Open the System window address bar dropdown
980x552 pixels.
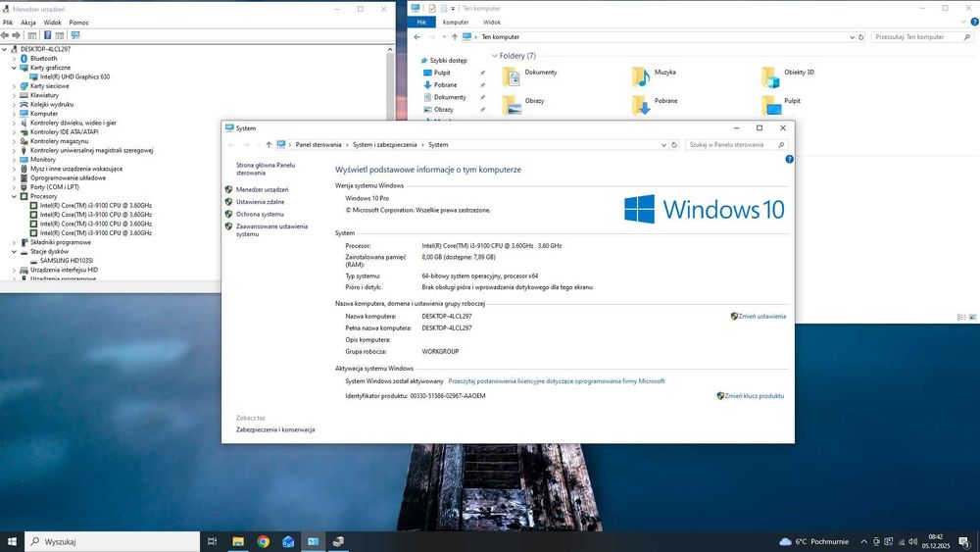click(x=663, y=145)
